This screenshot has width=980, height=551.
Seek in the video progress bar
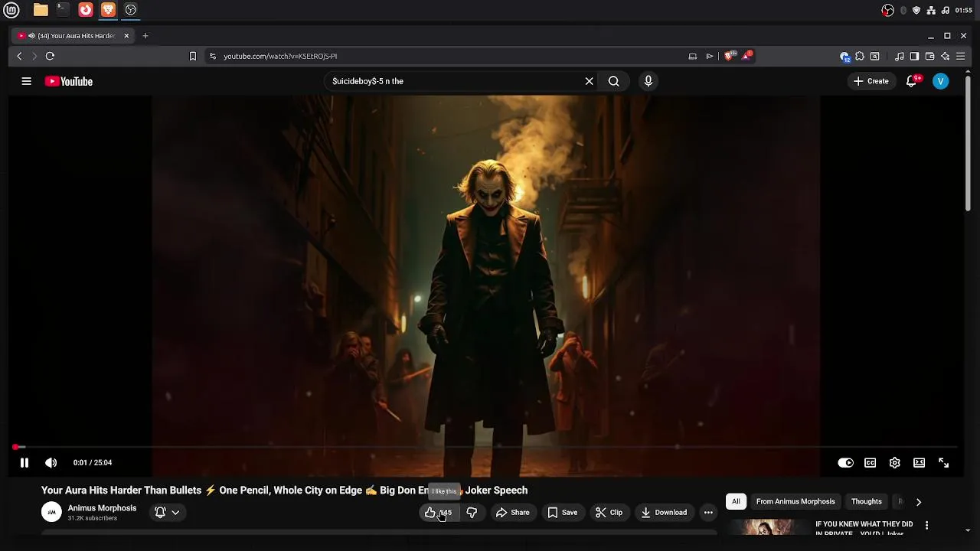pyautogui.click(x=485, y=447)
